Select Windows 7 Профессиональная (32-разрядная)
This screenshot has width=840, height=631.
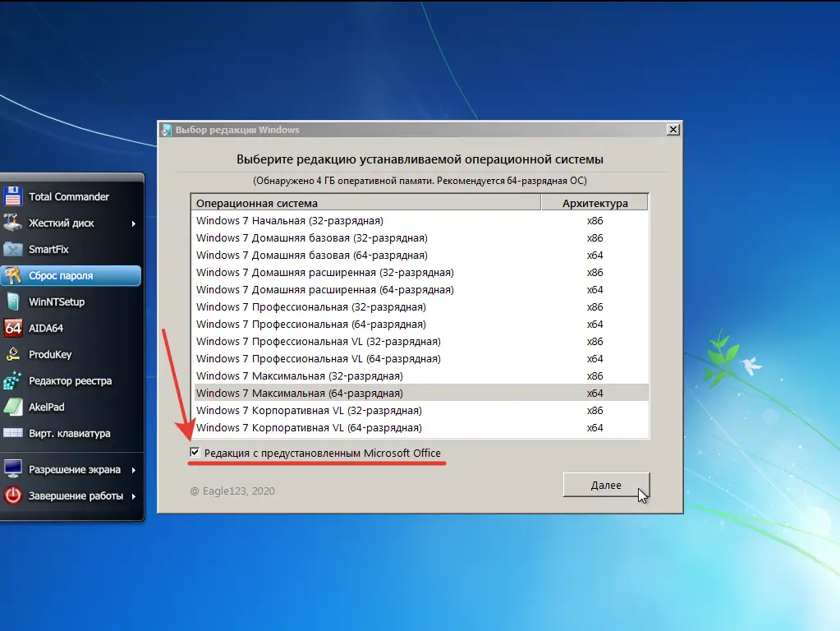(420, 306)
